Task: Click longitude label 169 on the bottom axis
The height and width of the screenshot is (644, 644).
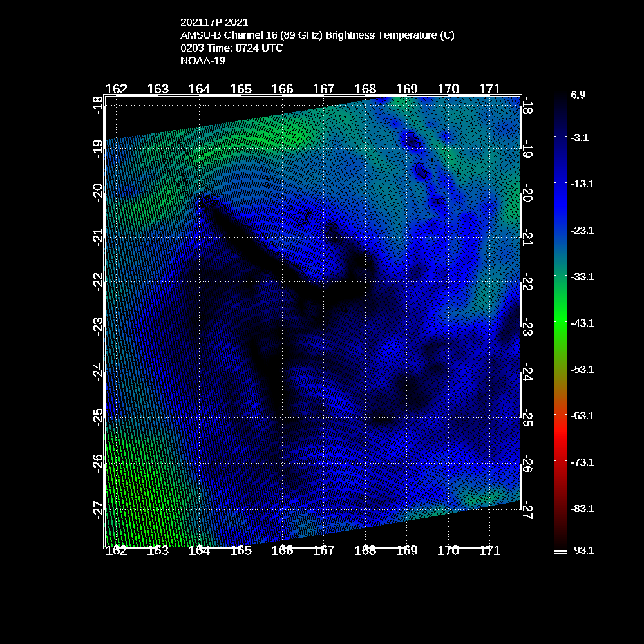Action: [407, 551]
